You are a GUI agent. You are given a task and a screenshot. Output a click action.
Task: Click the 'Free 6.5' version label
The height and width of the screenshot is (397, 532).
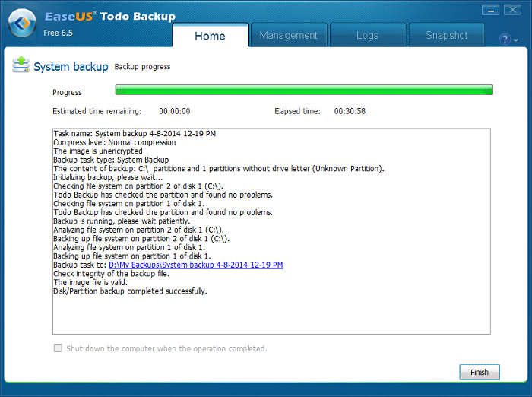click(x=58, y=33)
